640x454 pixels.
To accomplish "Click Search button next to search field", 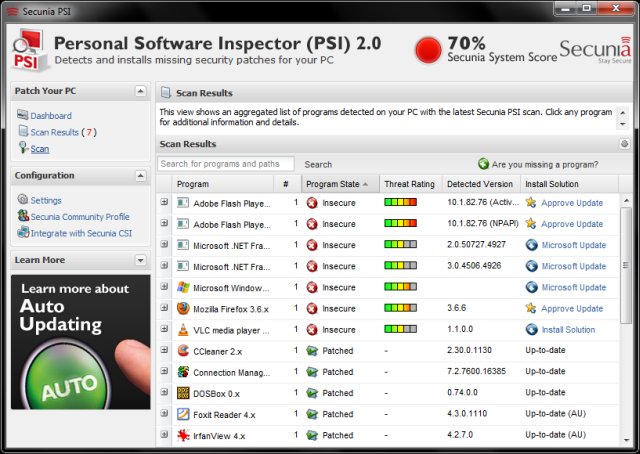I will click(x=318, y=165).
